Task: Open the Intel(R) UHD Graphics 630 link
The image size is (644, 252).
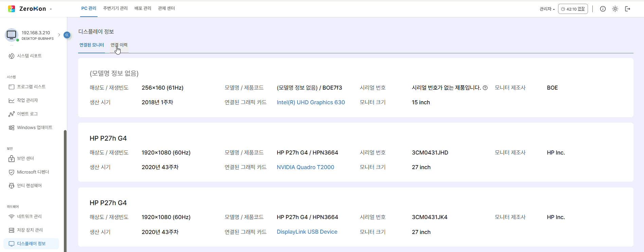Action: click(x=311, y=102)
